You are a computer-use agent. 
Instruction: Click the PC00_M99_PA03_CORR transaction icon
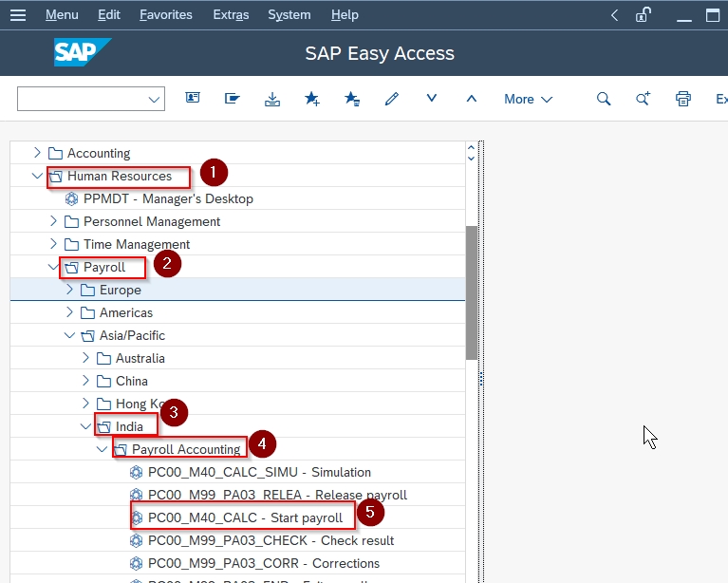tap(136, 563)
